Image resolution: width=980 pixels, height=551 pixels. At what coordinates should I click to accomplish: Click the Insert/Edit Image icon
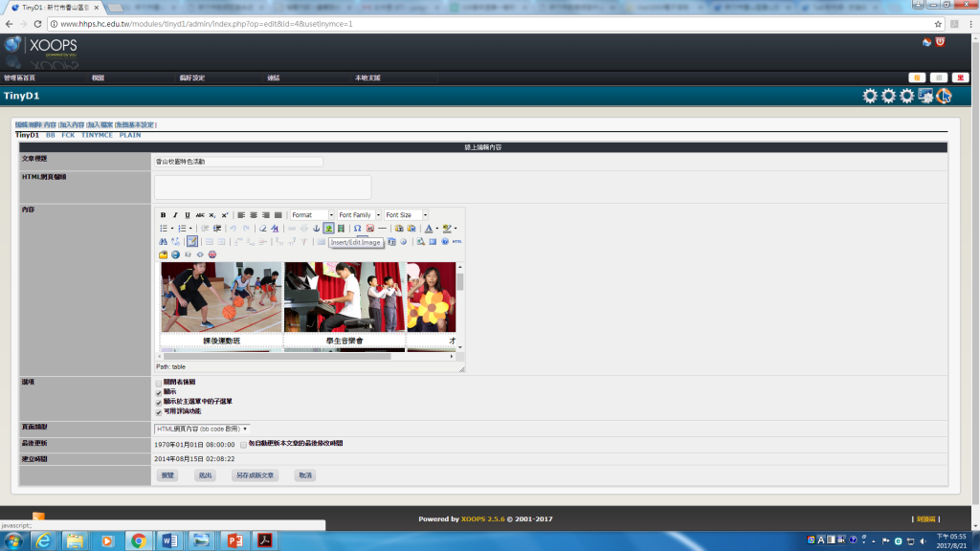point(328,229)
